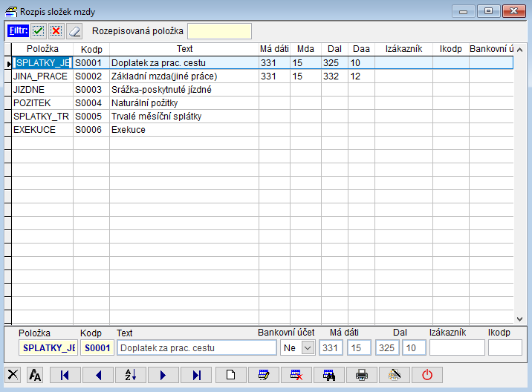The height and width of the screenshot is (392, 532).
Task: Click the Daa column header
Action: coord(361,49)
